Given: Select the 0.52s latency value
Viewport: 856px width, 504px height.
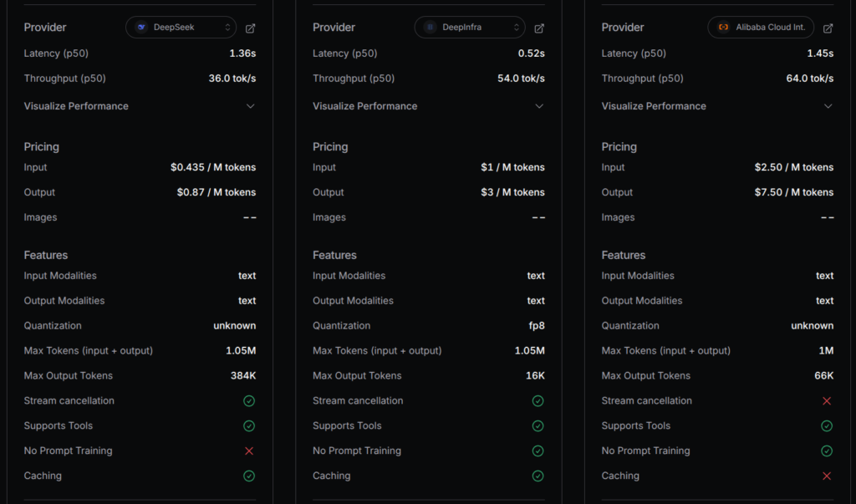Looking at the screenshot, I should point(531,53).
